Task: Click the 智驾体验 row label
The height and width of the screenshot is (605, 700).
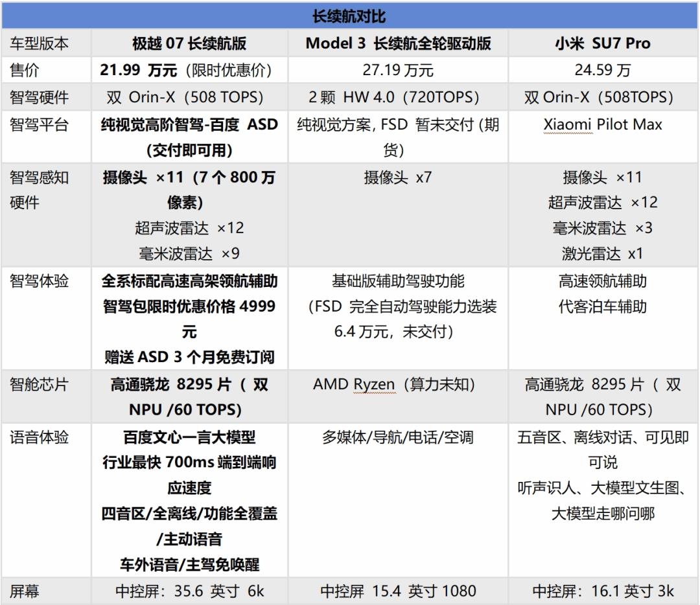Action: coord(40,281)
